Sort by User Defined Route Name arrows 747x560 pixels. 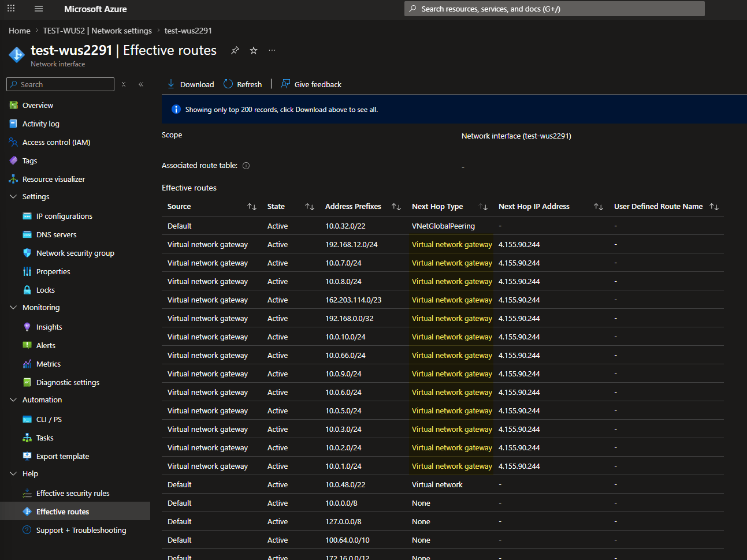click(x=714, y=207)
